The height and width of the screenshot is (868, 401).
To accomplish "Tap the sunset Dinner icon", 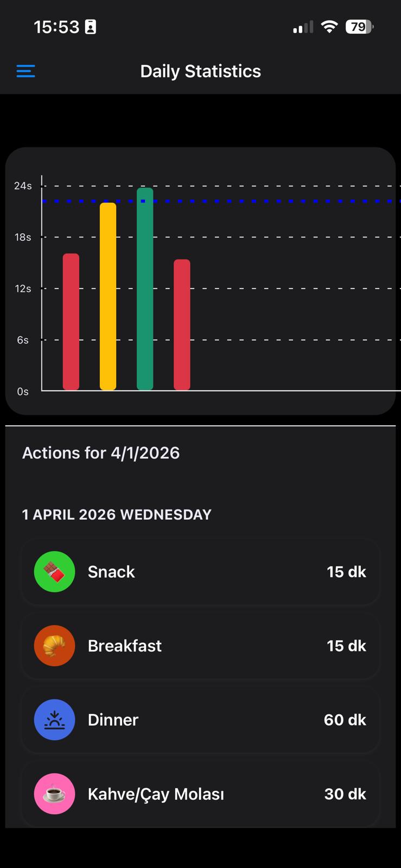I will coord(54,720).
